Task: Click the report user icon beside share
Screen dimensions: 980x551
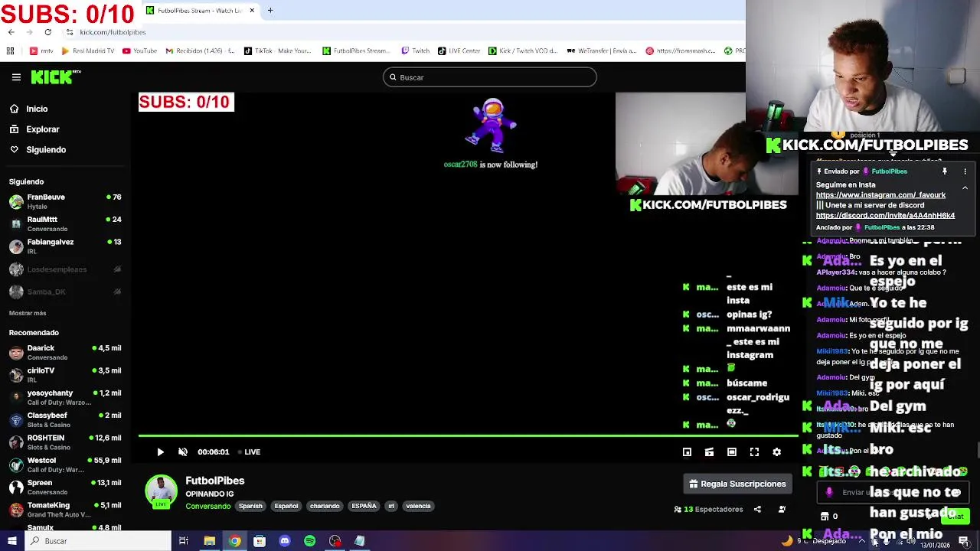Action: pyautogui.click(x=782, y=509)
